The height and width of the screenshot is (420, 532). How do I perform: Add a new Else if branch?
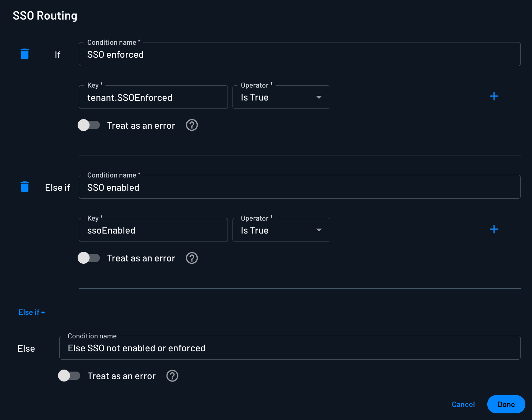click(x=32, y=312)
